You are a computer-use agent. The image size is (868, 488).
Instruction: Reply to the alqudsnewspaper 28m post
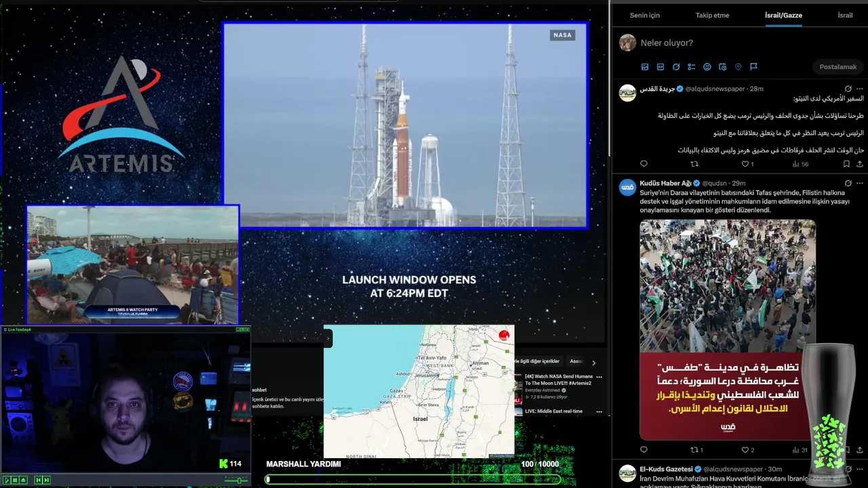pyautogui.click(x=644, y=164)
